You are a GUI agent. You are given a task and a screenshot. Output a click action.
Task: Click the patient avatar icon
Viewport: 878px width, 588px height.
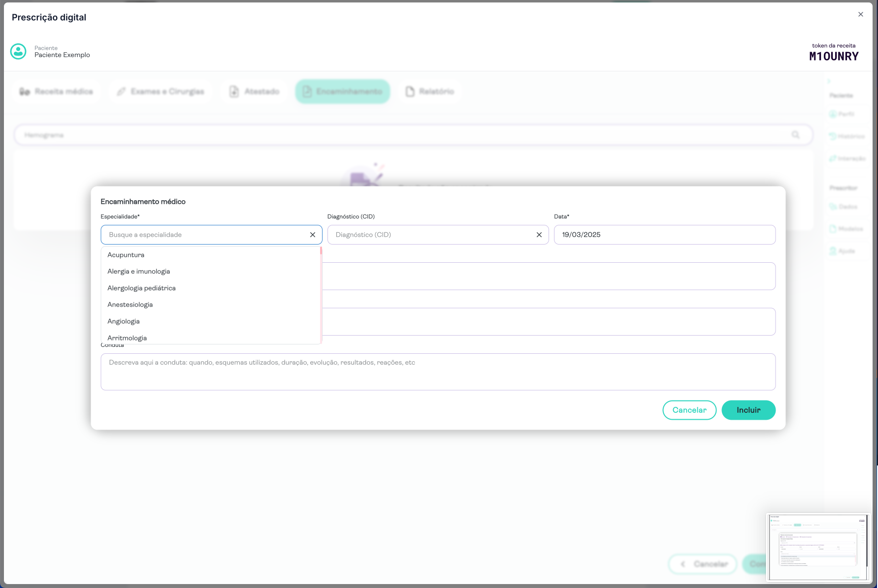18,52
